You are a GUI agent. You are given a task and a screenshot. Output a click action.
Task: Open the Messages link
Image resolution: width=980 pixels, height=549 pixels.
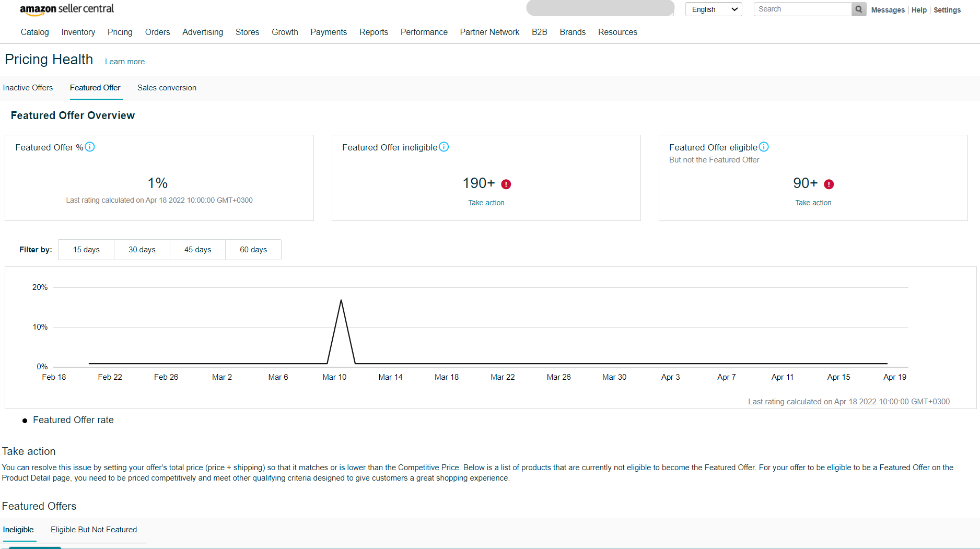pos(888,10)
